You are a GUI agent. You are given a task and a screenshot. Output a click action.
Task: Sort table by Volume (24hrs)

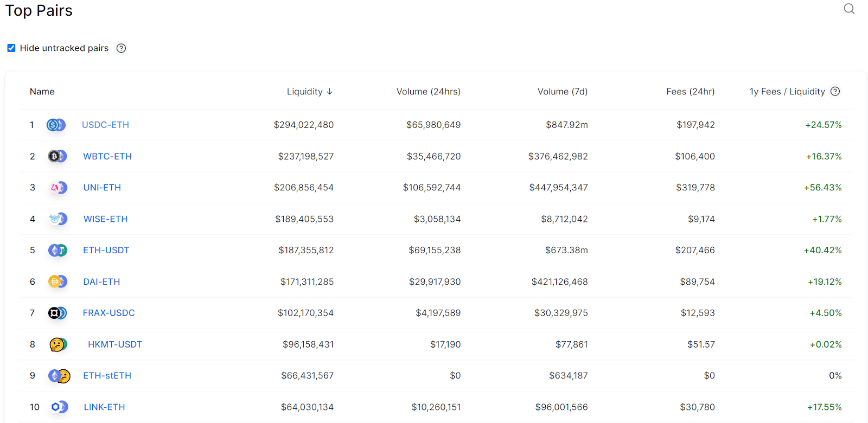[428, 91]
